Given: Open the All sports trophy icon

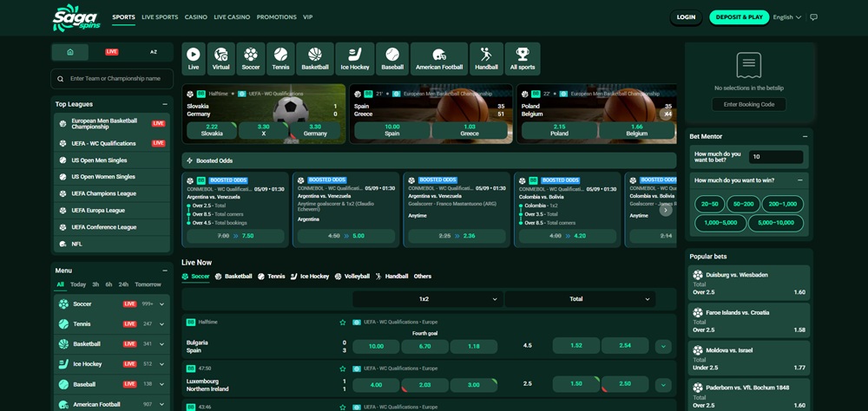Looking at the screenshot, I should click(x=523, y=59).
